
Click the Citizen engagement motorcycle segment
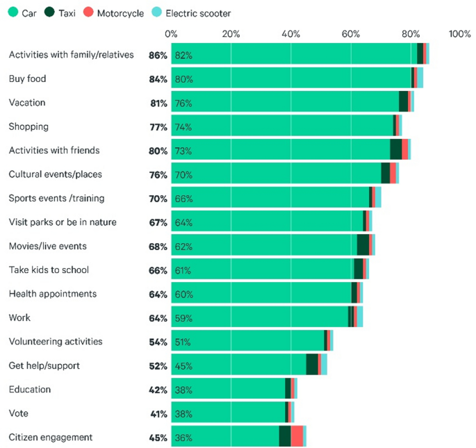click(297, 438)
